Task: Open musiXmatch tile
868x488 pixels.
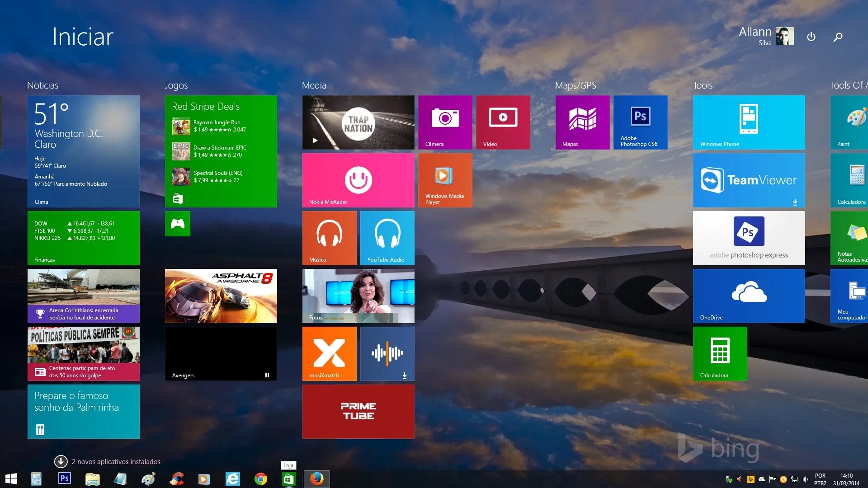Action: (x=331, y=354)
